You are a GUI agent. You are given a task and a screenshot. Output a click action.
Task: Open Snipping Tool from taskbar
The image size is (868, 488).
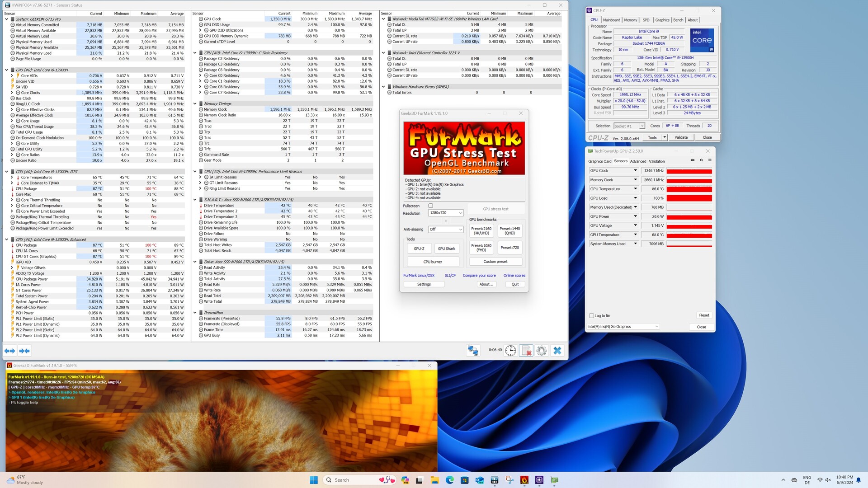tap(509, 480)
